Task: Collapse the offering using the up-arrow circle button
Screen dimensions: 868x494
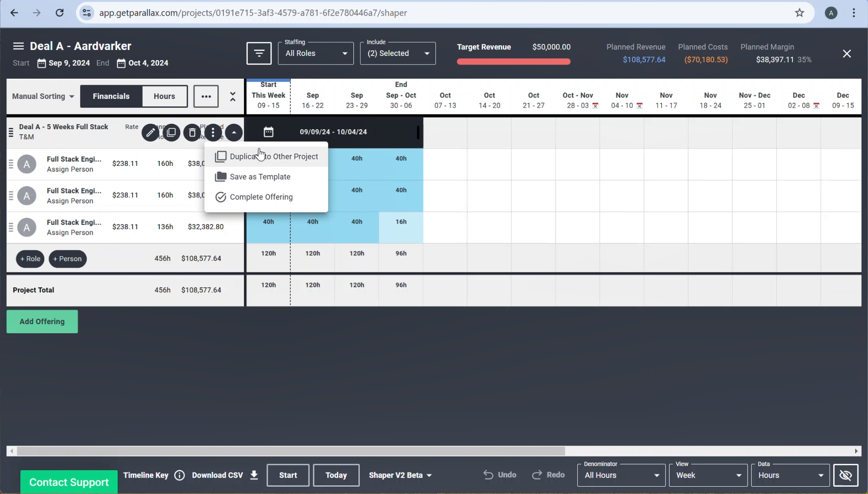Action: coord(234,132)
